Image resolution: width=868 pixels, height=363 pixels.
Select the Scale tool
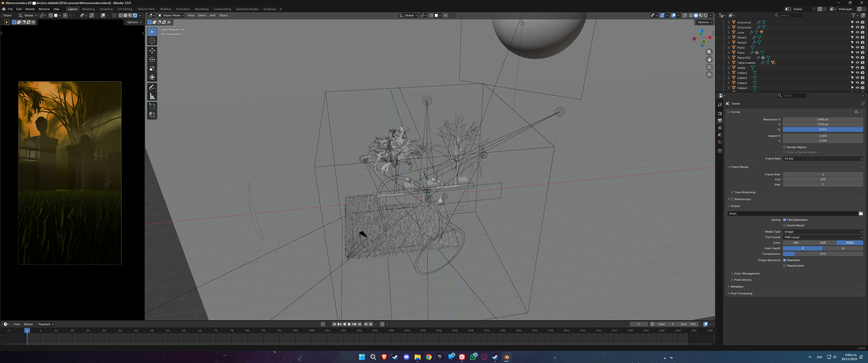(152, 68)
